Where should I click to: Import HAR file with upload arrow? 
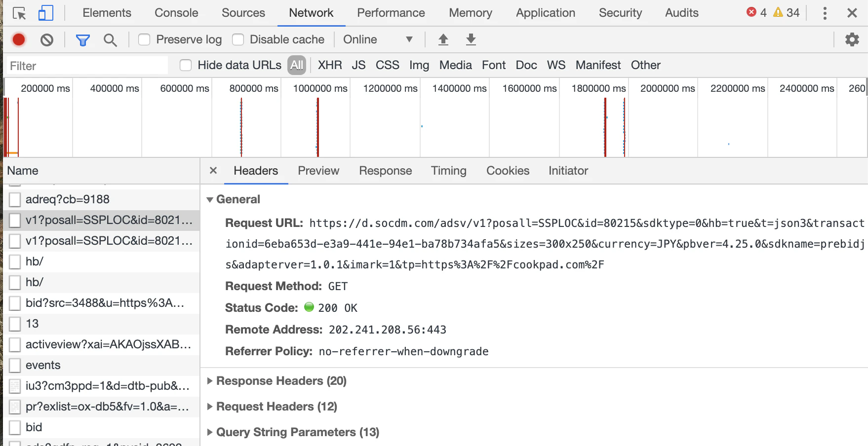(443, 39)
